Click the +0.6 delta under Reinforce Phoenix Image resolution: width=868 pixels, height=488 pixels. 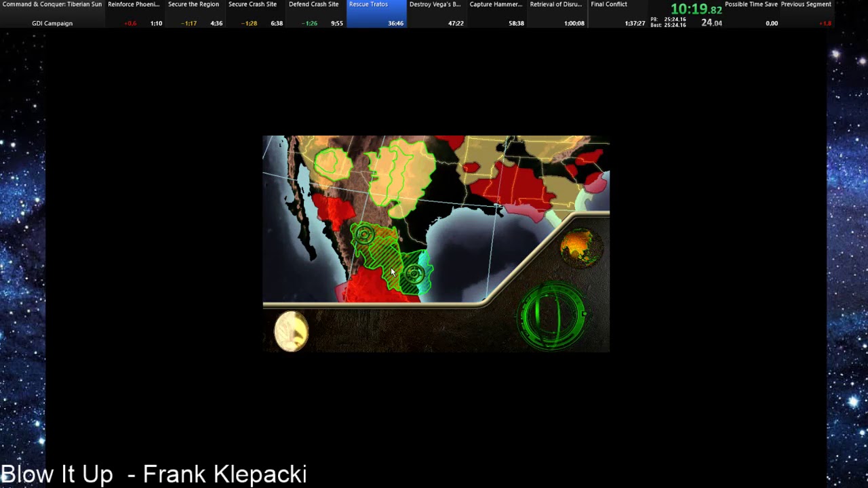(130, 23)
